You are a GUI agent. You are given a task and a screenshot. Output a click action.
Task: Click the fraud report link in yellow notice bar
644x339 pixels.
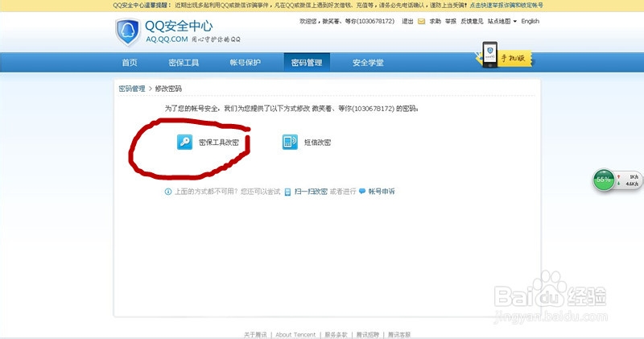click(506, 6)
